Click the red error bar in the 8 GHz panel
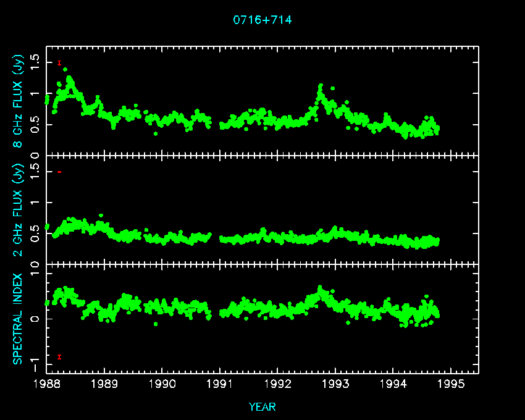The width and height of the screenshot is (525, 420). 59,62
